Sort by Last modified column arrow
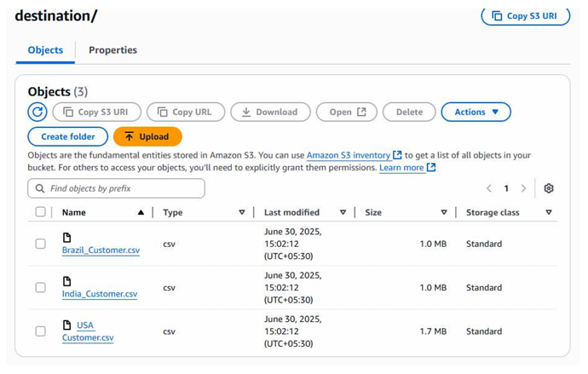 coord(343,212)
